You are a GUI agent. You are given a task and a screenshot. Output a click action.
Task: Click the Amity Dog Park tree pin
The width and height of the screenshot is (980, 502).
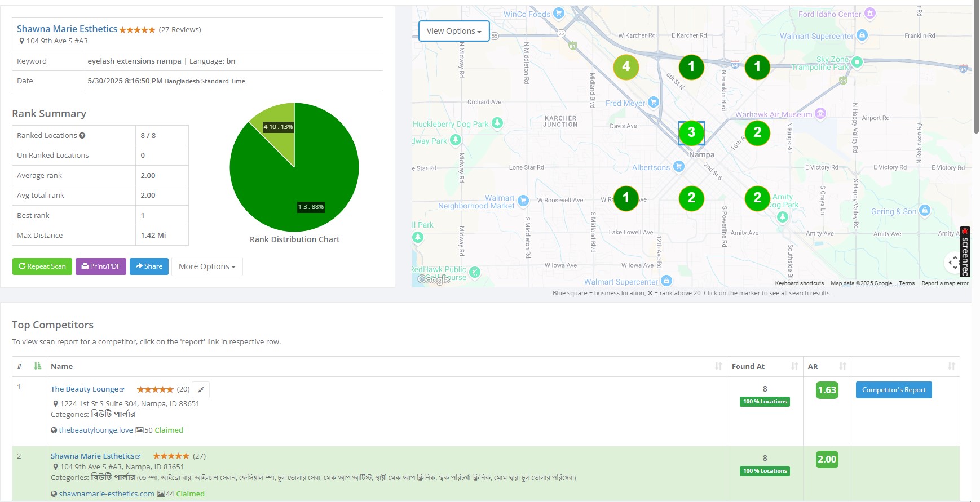(782, 217)
